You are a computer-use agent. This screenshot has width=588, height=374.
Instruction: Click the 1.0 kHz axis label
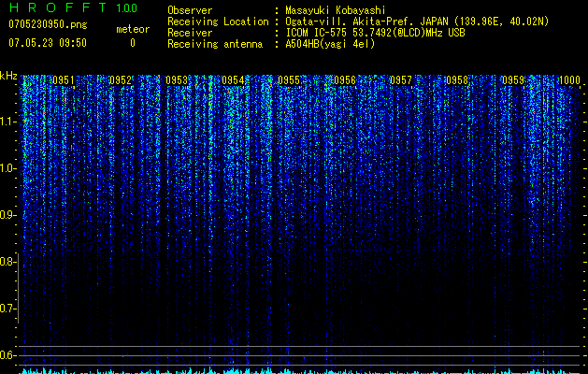7,168
